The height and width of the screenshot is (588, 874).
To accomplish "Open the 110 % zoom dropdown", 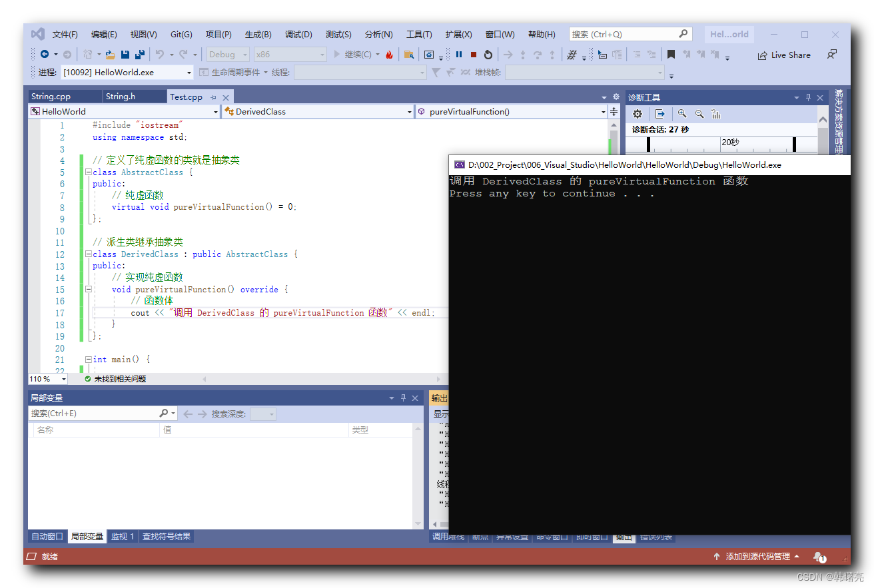I will [x=48, y=379].
